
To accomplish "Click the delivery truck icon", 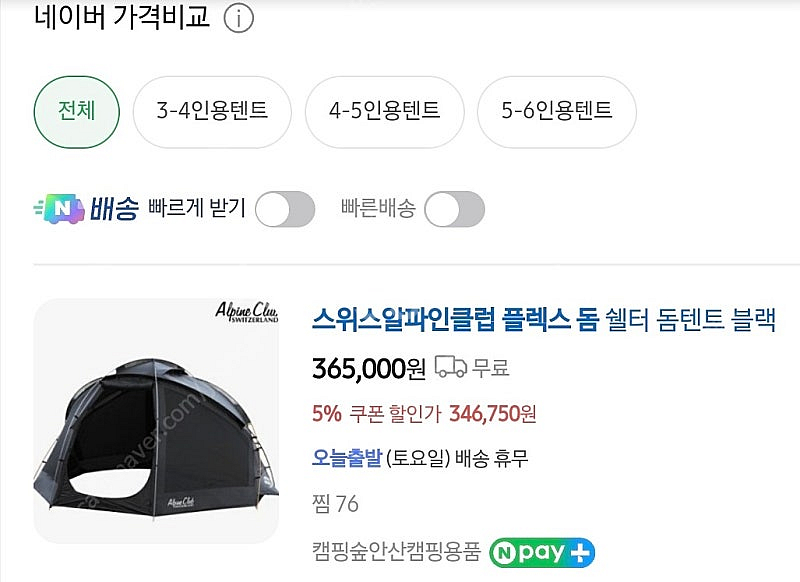I will 451,367.
